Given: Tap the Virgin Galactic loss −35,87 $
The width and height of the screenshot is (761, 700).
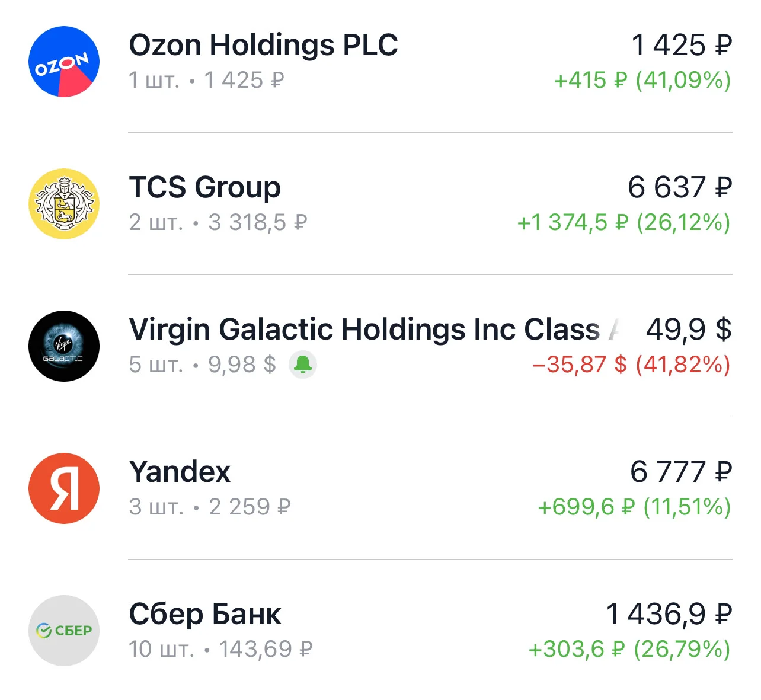Looking at the screenshot, I should click(579, 365).
